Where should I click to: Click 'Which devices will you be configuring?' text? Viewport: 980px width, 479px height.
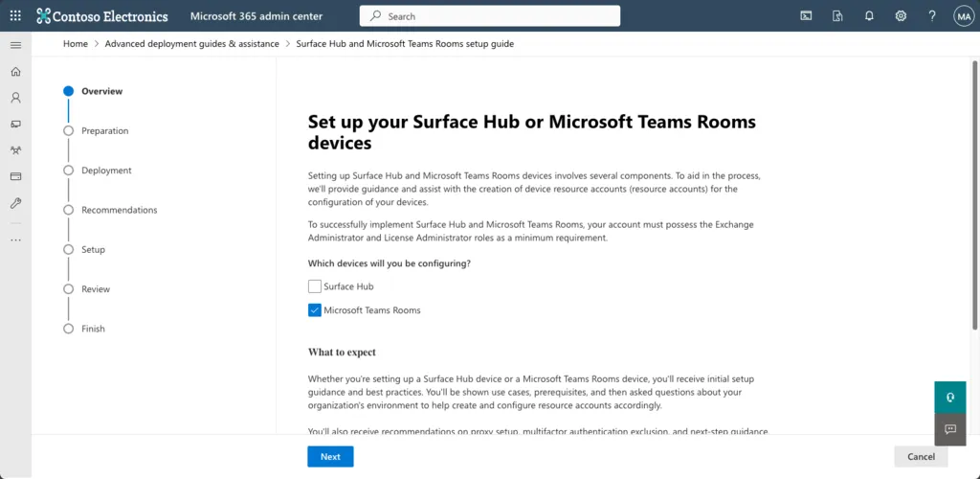coord(390,263)
